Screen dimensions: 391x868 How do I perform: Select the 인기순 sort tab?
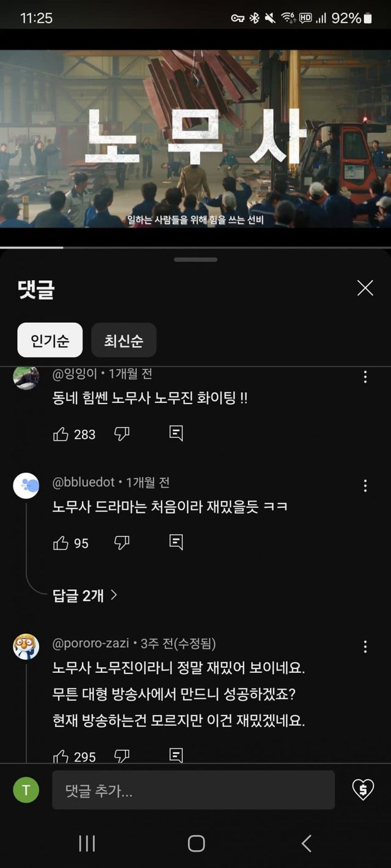49,340
